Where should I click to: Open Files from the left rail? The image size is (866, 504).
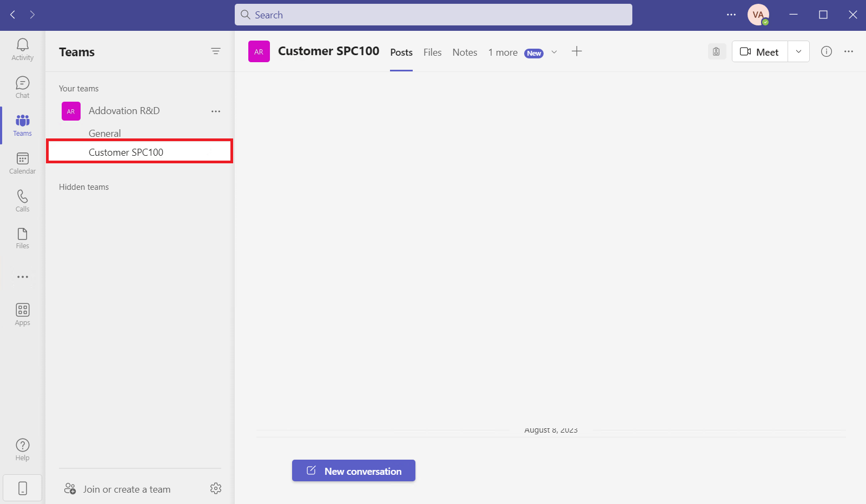[22, 237]
